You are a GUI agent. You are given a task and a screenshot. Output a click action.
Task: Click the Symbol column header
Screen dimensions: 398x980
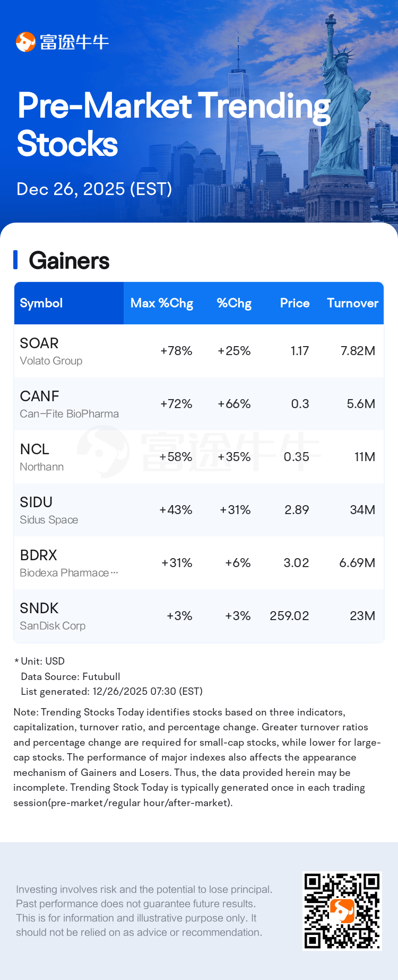point(41,303)
